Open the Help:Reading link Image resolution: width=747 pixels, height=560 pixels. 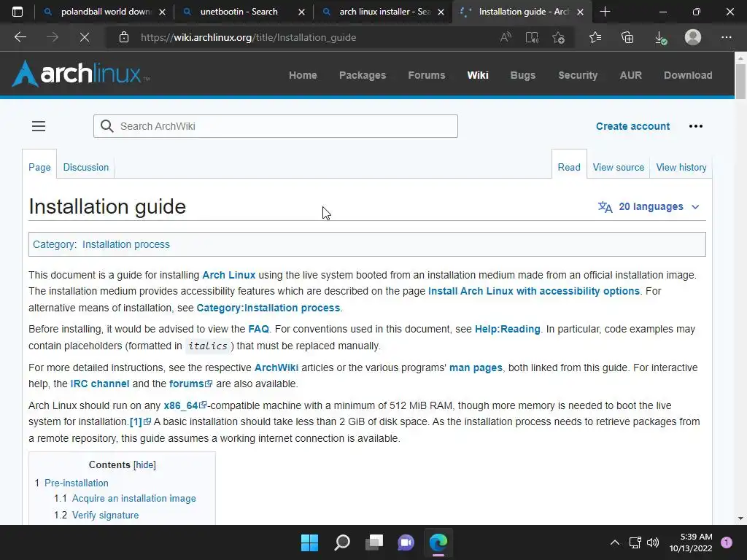tap(508, 329)
